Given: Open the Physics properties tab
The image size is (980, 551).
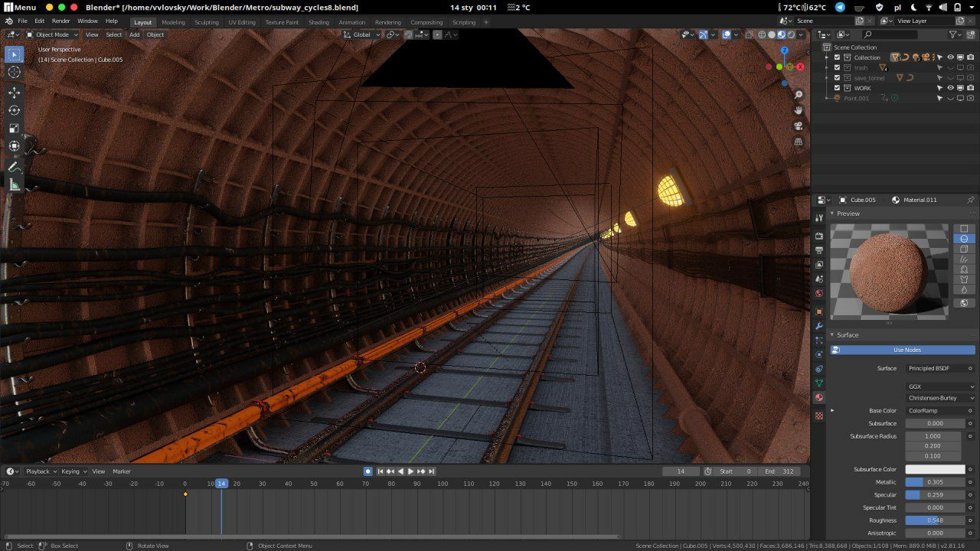Looking at the screenshot, I should tap(818, 354).
